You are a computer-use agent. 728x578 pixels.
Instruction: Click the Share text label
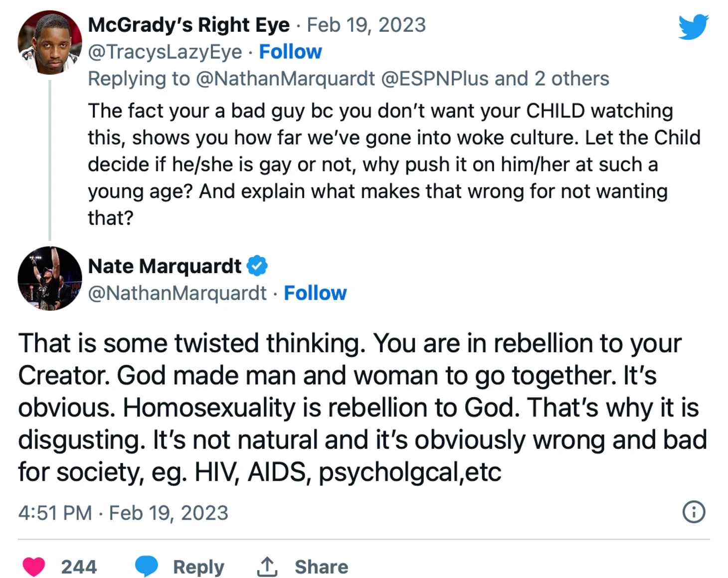[321, 567]
